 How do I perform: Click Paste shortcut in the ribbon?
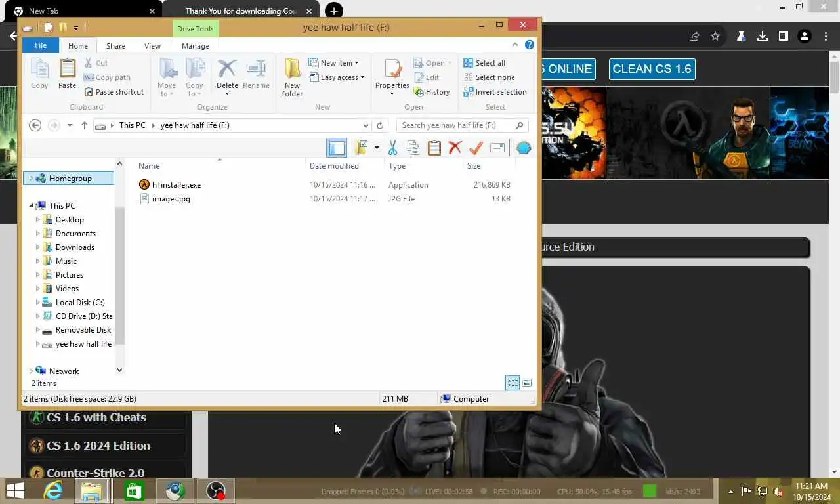(x=114, y=92)
